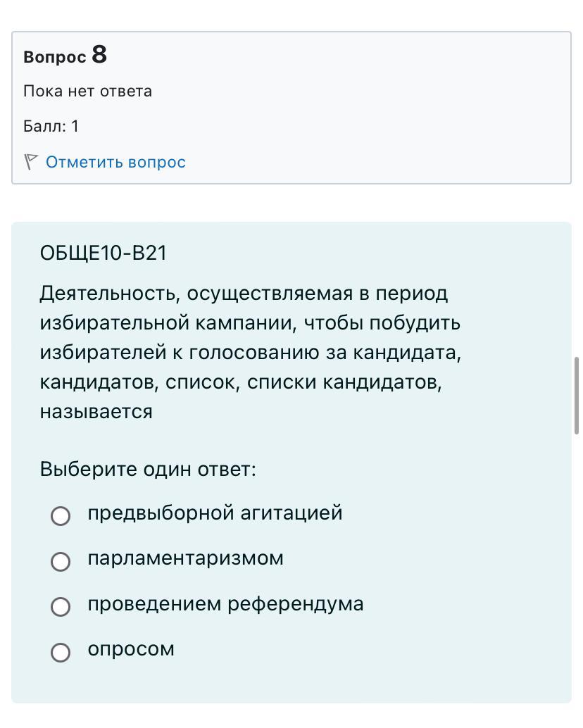The width and height of the screenshot is (583, 728).
Task: Click the опросом answer label
Action: coord(131,649)
